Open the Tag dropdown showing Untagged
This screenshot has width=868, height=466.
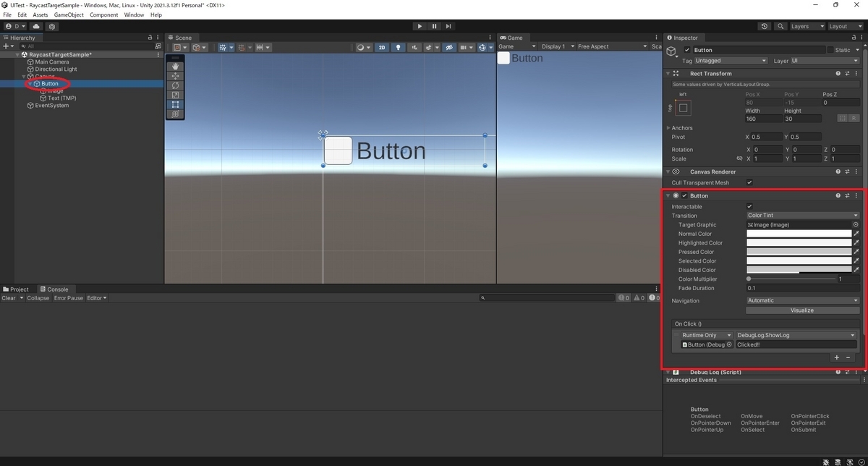click(731, 61)
